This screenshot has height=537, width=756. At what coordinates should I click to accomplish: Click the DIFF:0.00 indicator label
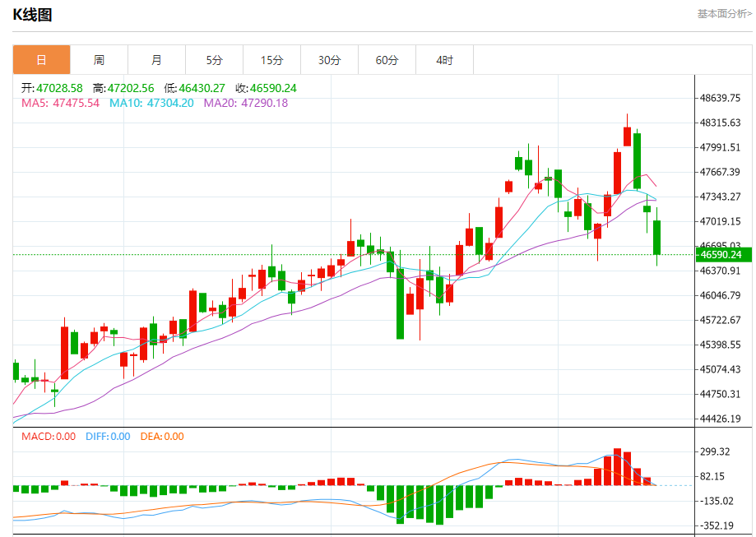[x=108, y=437]
